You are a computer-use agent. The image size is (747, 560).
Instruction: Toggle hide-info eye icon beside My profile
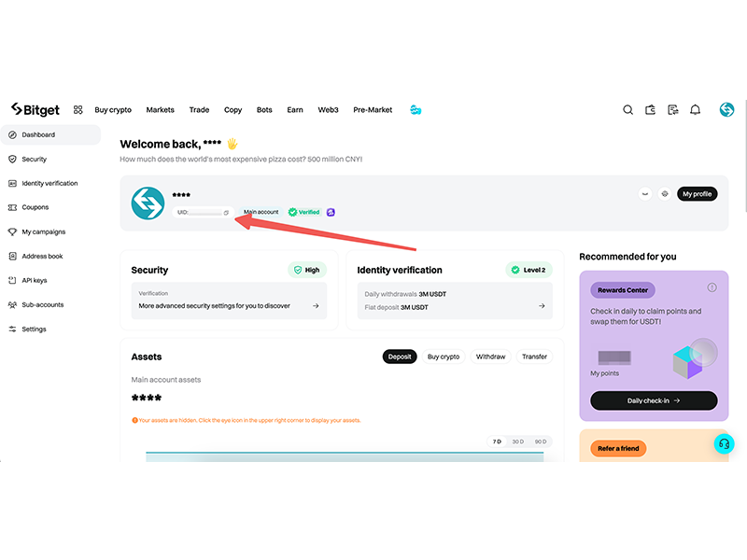pyautogui.click(x=645, y=194)
